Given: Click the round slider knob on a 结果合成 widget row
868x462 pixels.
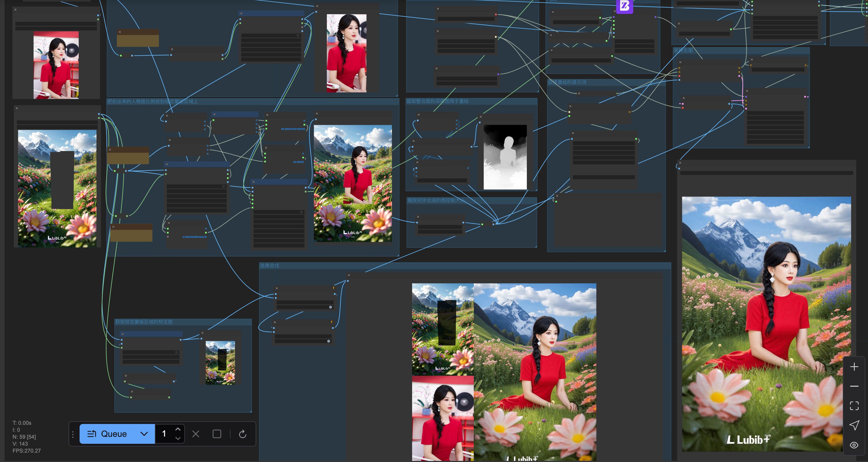Looking at the screenshot, I should pos(330,307).
